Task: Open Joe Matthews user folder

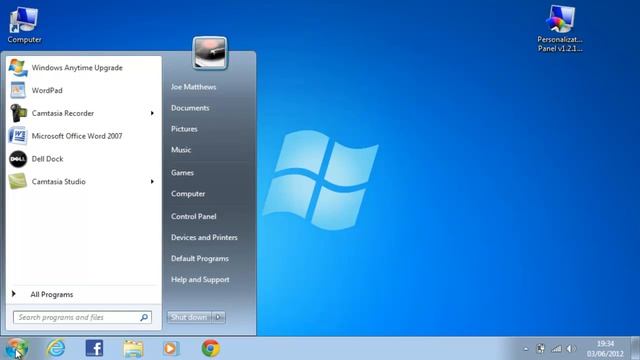Action: pyautogui.click(x=193, y=87)
